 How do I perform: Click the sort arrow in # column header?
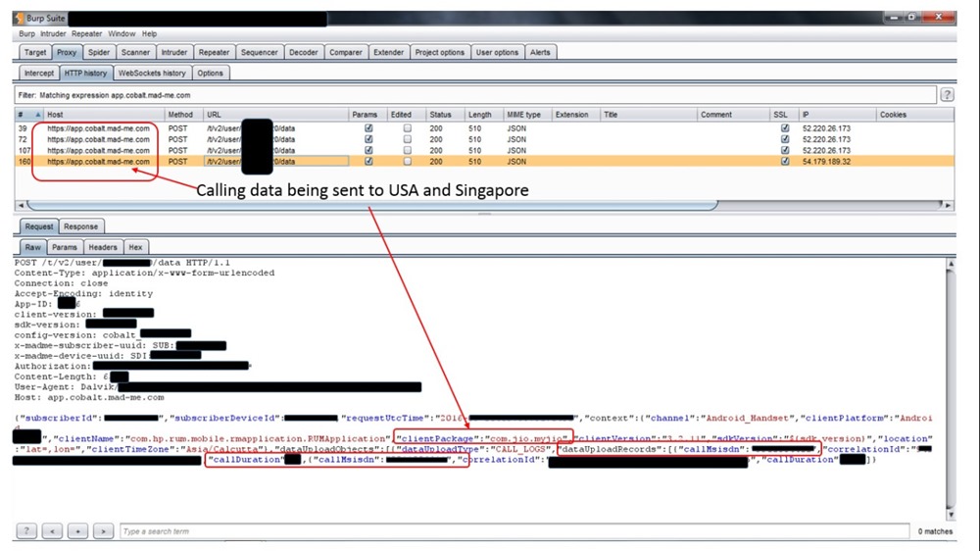[x=28, y=115]
